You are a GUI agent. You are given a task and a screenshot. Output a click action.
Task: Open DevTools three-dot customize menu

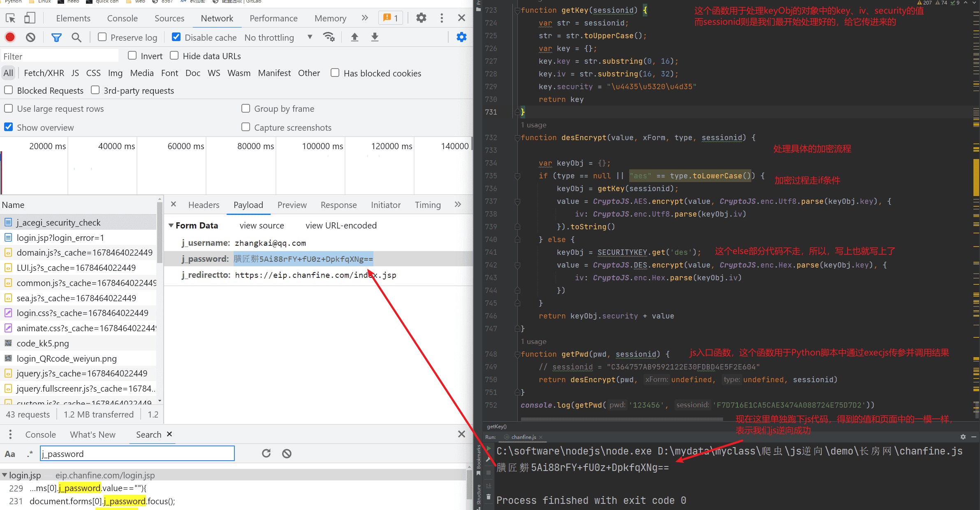[x=442, y=18]
